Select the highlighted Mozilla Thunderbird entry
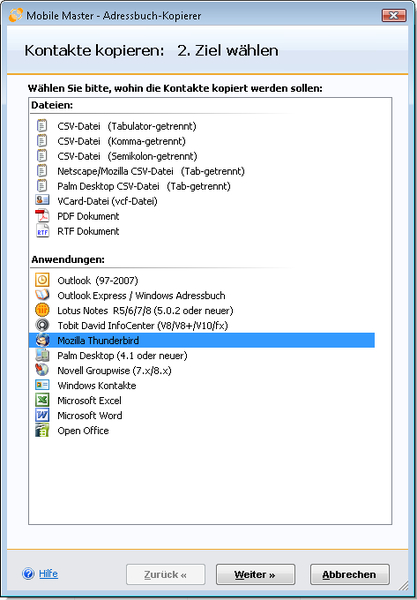The width and height of the screenshot is (417, 600). coord(202,340)
